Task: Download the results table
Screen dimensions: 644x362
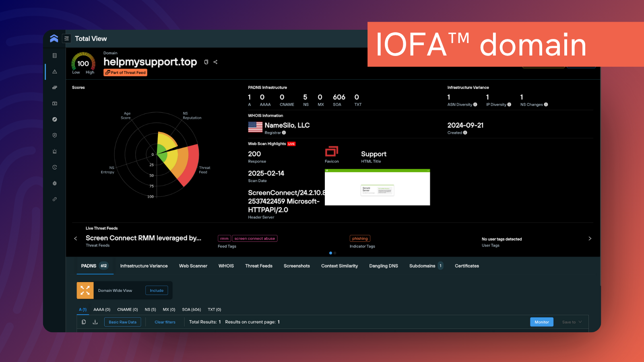Action: pyautogui.click(x=95, y=322)
